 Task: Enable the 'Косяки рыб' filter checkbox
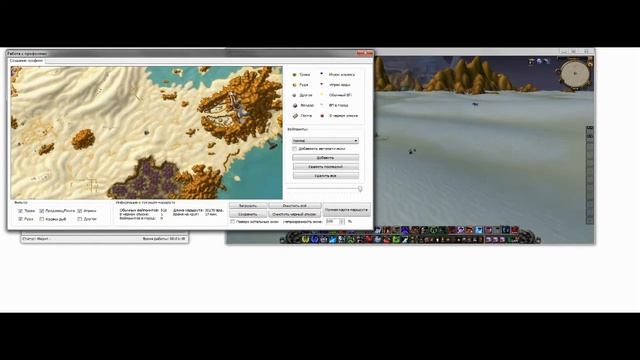click(42, 219)
